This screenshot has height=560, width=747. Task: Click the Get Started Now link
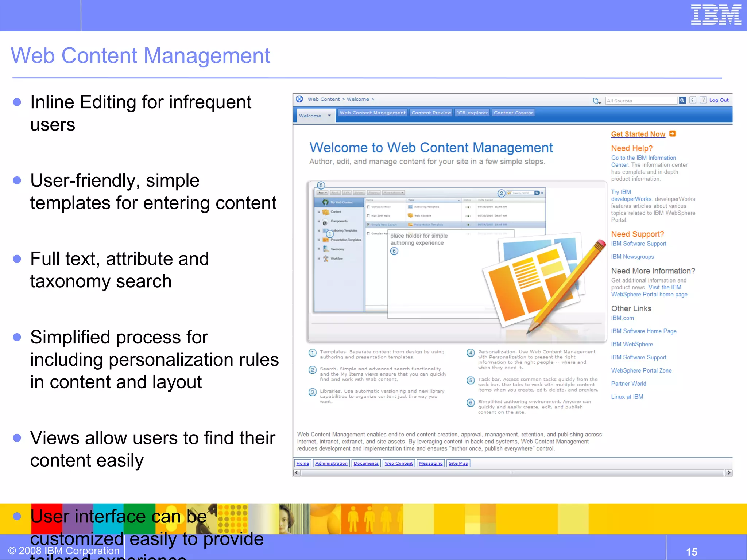point(638,134)
